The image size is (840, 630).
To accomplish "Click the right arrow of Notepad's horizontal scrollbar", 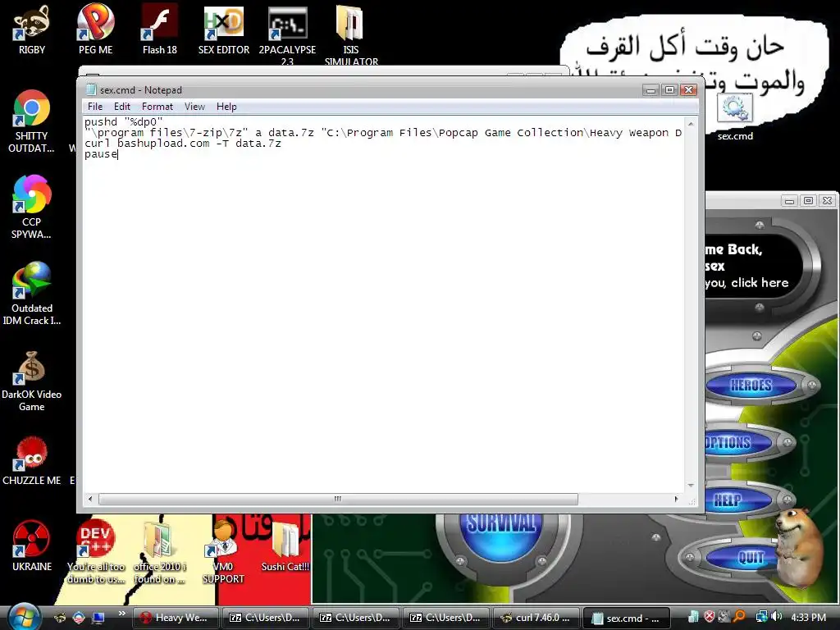I will click(676, 500).
